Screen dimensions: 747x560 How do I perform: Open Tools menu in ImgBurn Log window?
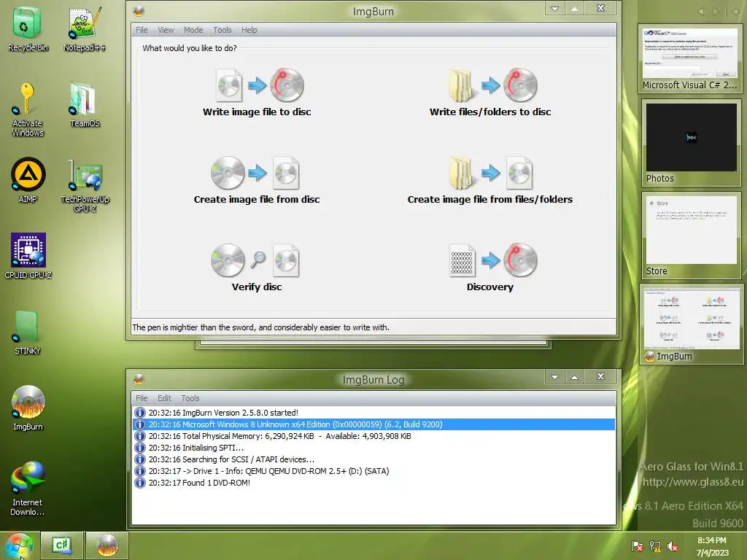[x=190, y=398]
